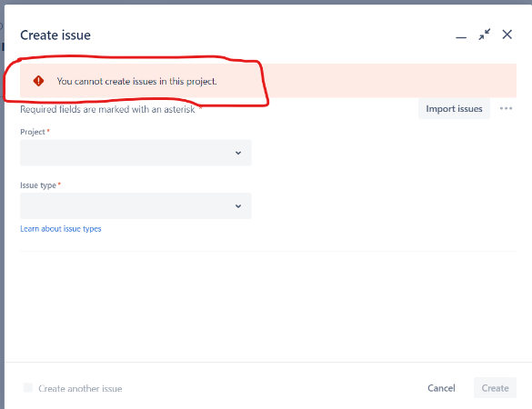Collapse the dialog with the inward arrows icon
Image resolution: width=532 pixels, height=409 pixels.
(x=484, y=35)
